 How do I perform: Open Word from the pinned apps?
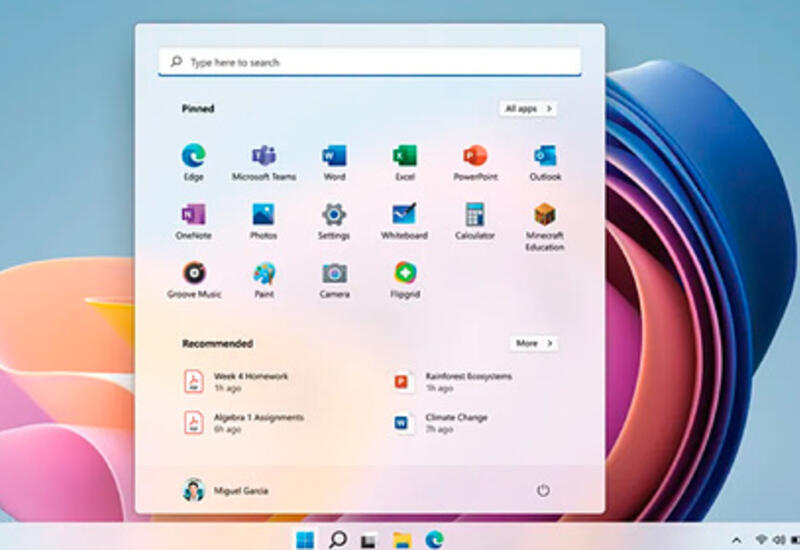coord(334,162)
